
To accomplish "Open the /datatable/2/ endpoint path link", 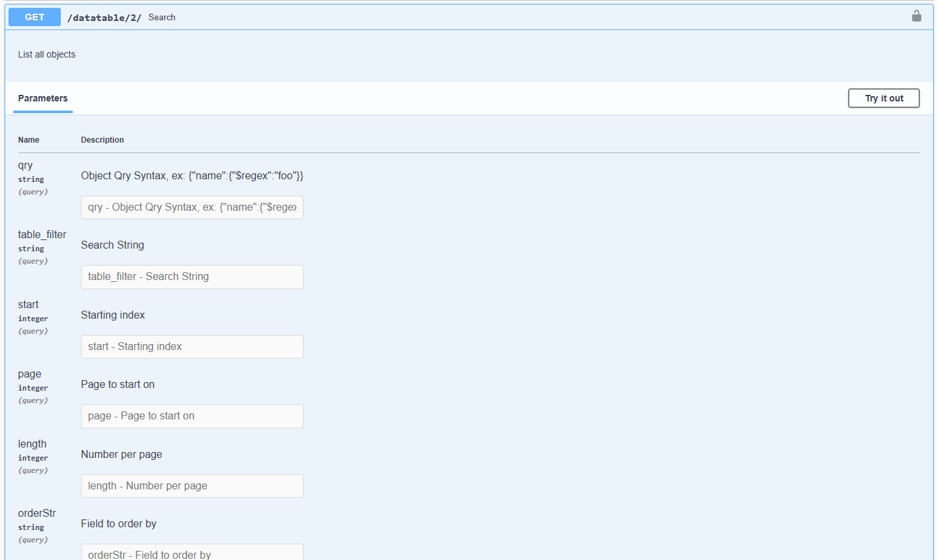I will point(104,18).
